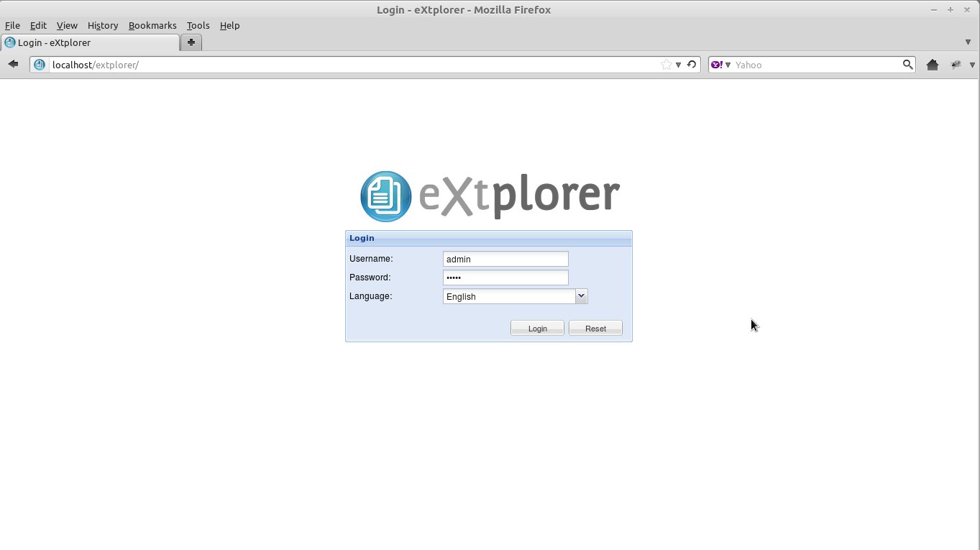Bookmark this page with the star icon
980x550 pixels.
[x=667, y=65]
